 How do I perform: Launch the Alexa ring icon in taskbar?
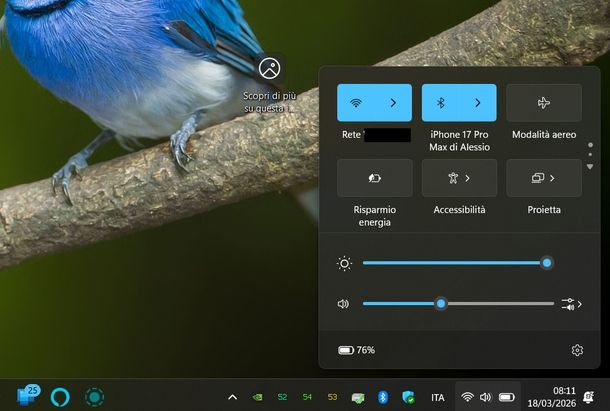[x=60, y=397]
